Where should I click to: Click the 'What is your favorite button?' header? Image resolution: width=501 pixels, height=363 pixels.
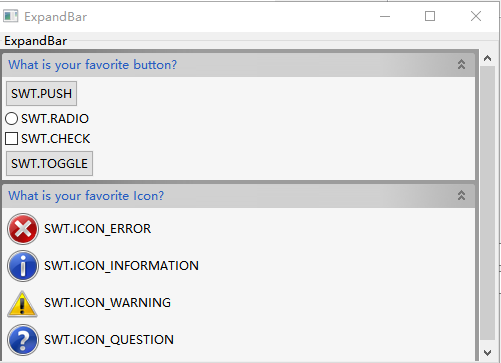point(92,65)
